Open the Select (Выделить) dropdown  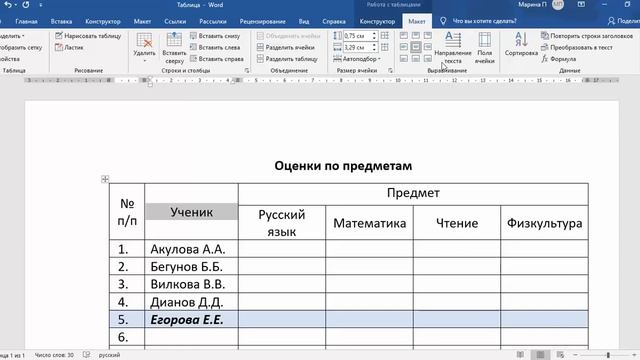(x=12, y=36)
